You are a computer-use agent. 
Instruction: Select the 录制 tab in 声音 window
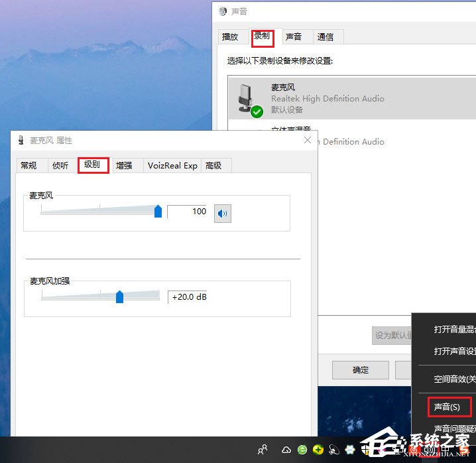[262, 36]
